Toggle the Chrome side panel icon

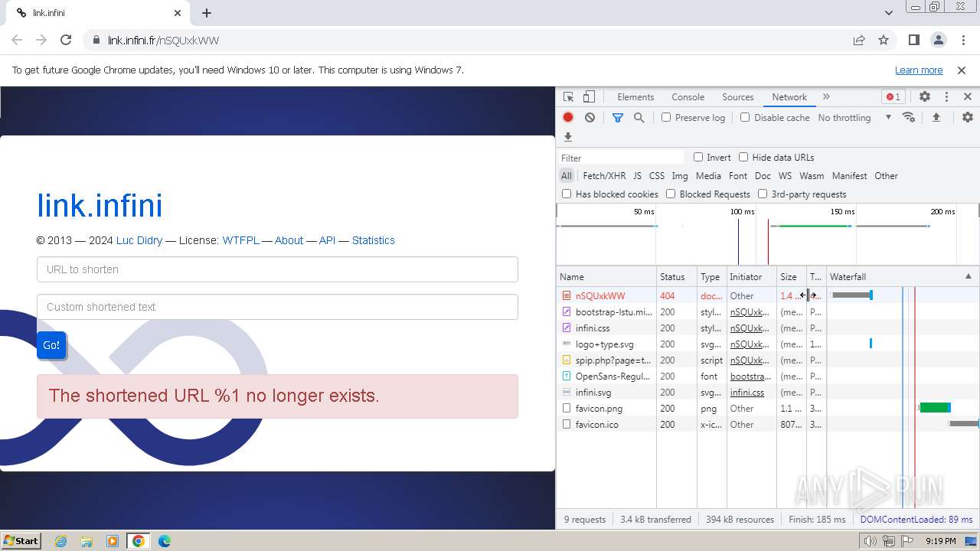[x=914, y=40]
